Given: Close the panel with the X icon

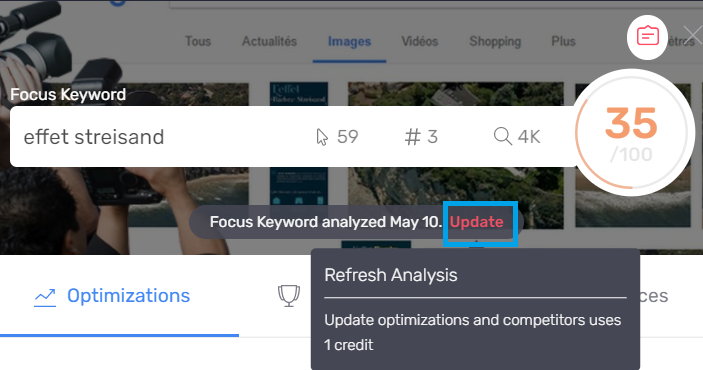Looking at the screenshot, I should [693, 35].
